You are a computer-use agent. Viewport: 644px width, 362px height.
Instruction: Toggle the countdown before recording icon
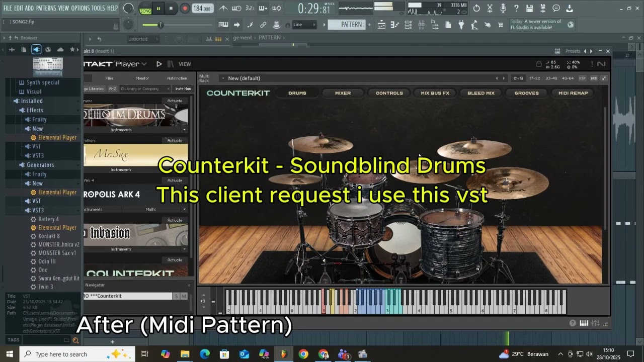point(250,9)
